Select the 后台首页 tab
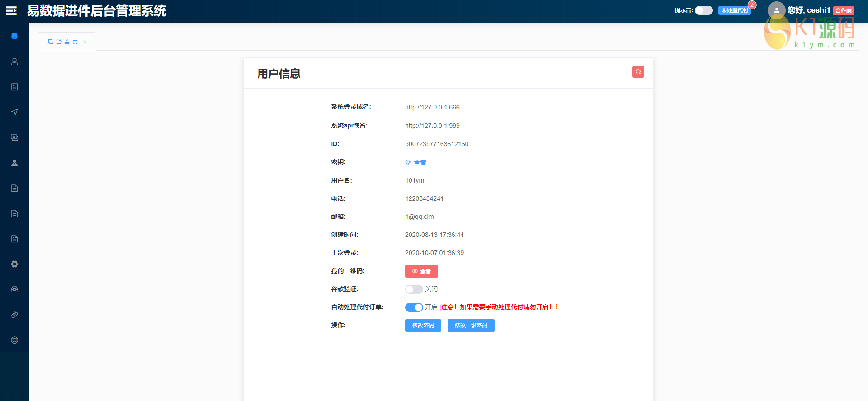The height and width of the screenshot is (401, 868). tap(63, 42)
